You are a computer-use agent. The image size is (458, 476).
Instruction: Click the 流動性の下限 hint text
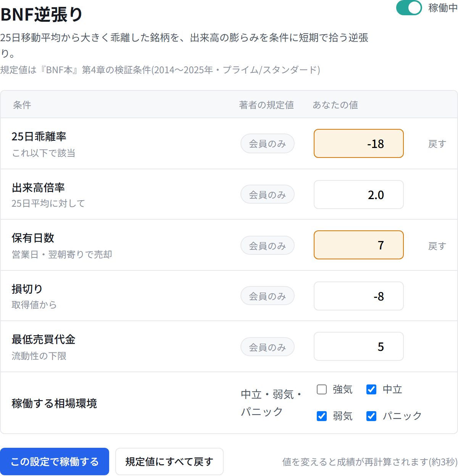click(x=39, y=356)
